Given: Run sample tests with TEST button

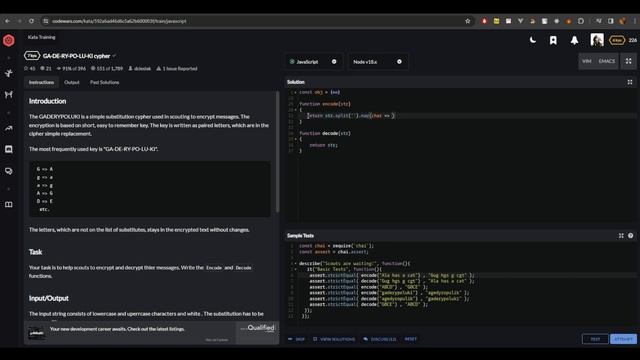Looking at the screenshot, I should coord(595,339).
